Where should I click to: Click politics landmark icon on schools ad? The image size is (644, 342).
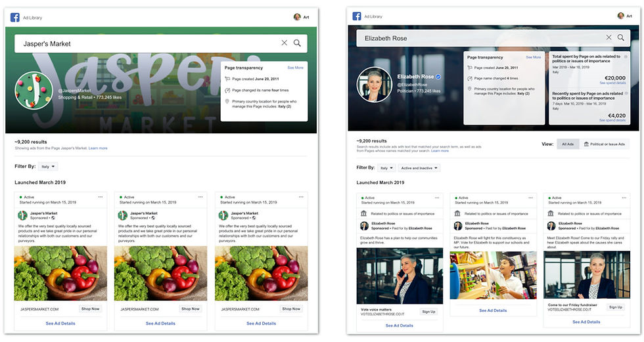pyautogui.click(x=457, y=213)
